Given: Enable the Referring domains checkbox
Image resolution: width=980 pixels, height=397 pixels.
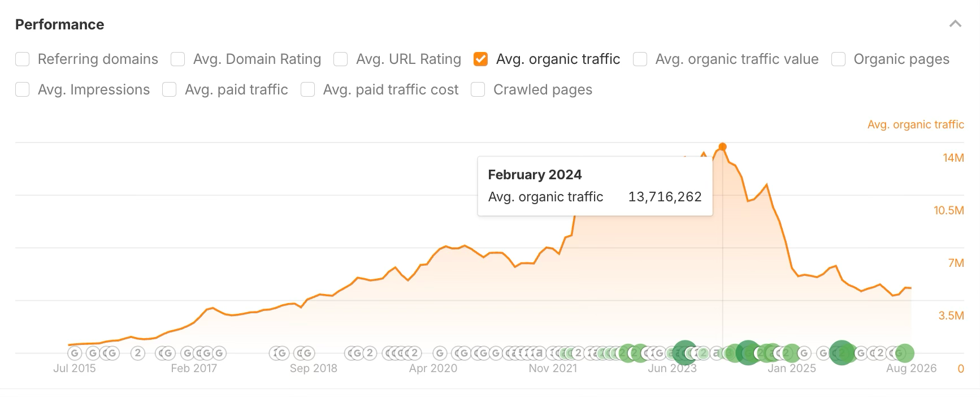Looking at the screenshot, I should [23, 59].
